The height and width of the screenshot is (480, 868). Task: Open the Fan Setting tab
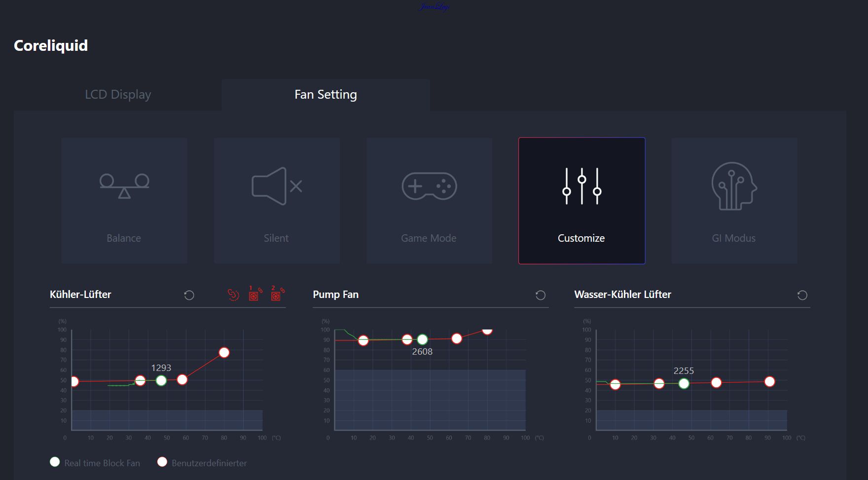coord(325,94)
